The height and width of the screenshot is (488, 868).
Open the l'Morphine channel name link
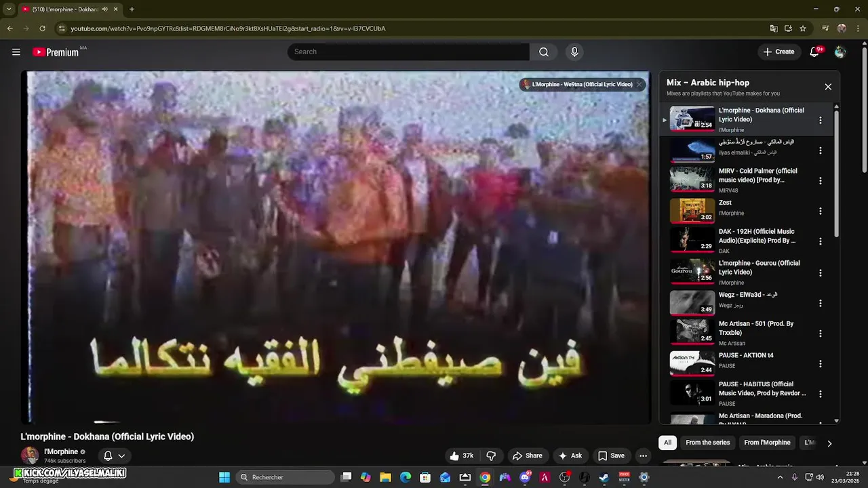pos(61,452)
